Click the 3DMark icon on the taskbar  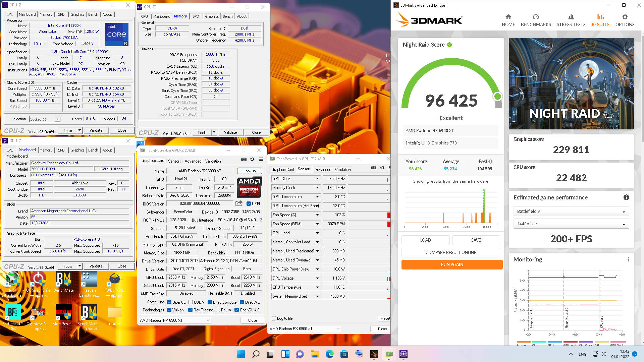coord(374,354)
